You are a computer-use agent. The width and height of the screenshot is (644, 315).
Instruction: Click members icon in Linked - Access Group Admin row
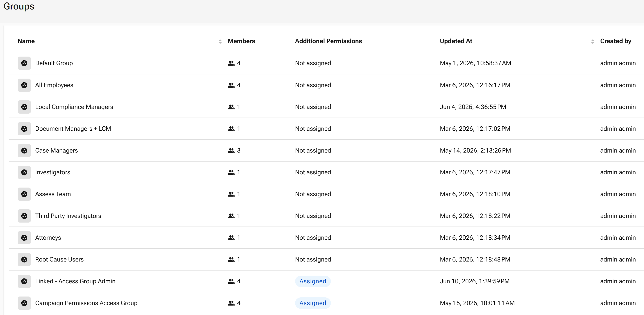tap(231, 281)
